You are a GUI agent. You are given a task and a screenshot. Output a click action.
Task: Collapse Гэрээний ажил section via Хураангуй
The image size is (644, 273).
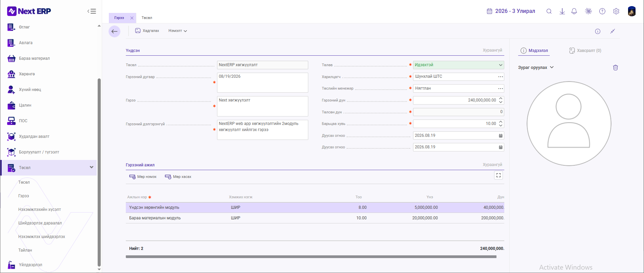coord(492,165)
